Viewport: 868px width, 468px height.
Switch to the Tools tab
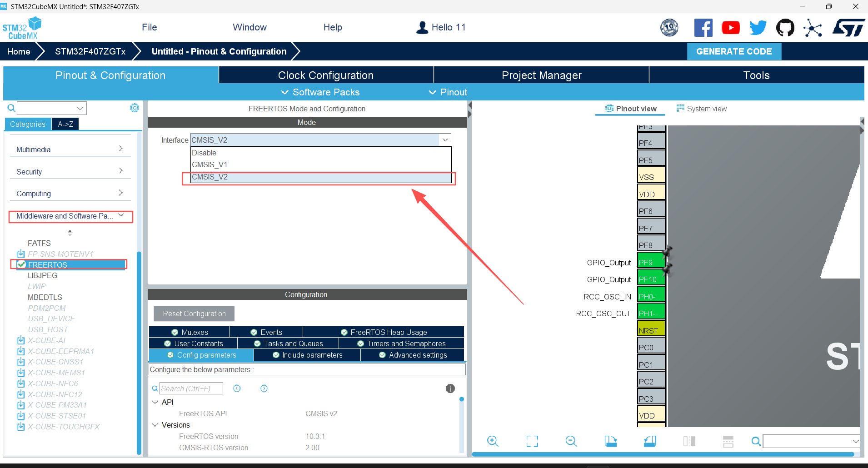pyautogui.click(x=757, y=75)
